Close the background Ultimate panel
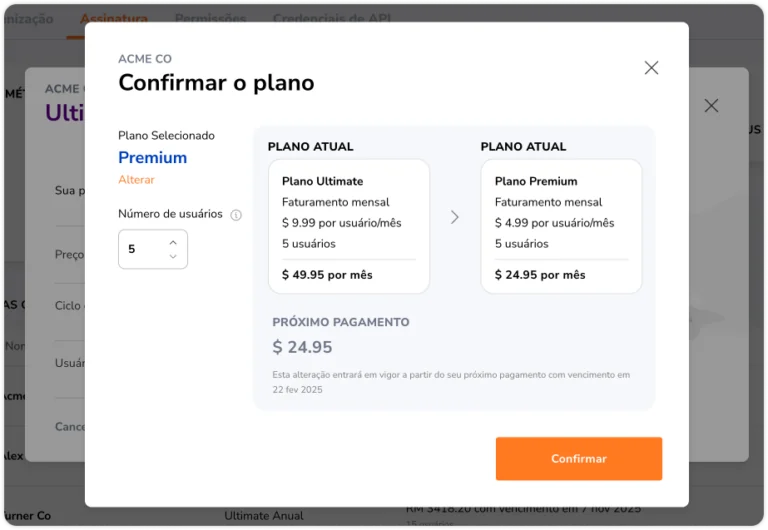Viewport: 768px width, 530px height. click(x=711, y=105)
